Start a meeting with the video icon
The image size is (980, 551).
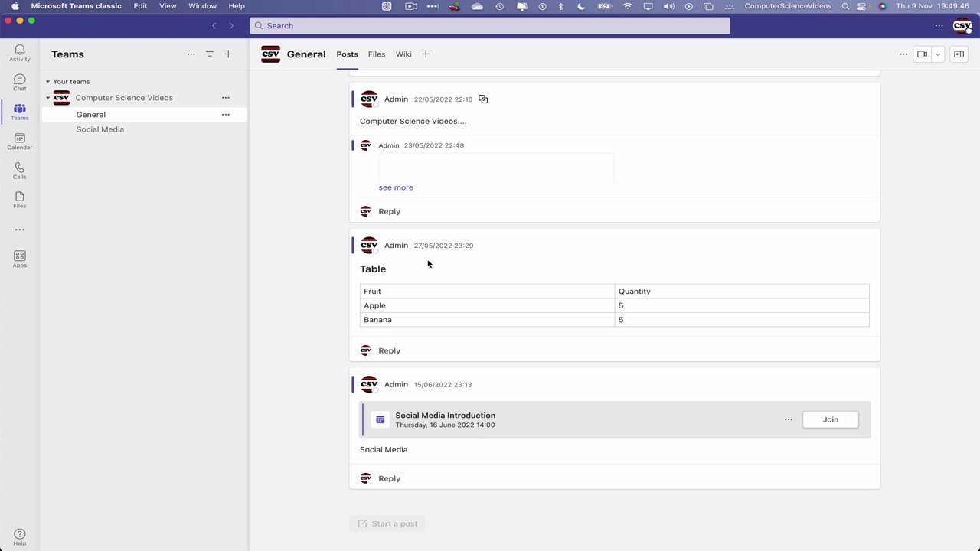(922, 54)
